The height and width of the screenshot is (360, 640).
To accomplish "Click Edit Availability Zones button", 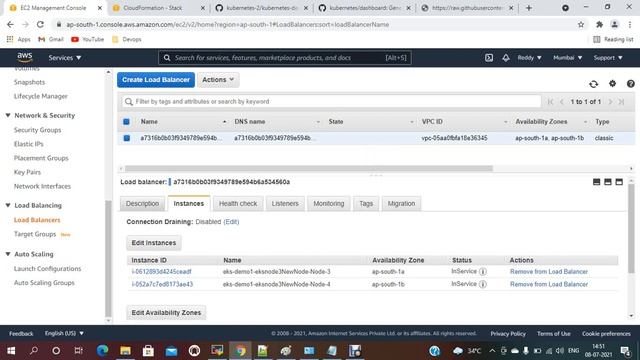I will (x=166, y=313).
